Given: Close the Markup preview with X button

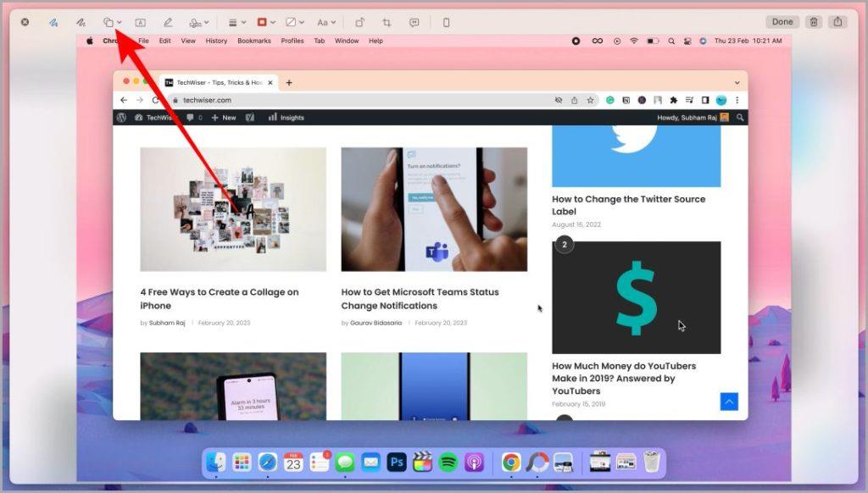Looking at the screenshot, I should pyautogui.click(x=25, y=22).
